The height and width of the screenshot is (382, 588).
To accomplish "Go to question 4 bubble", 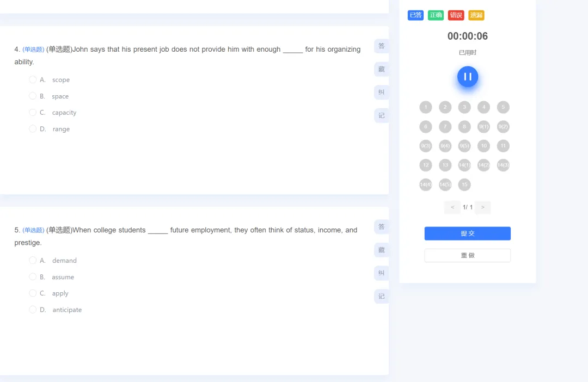I will point(484,107).
